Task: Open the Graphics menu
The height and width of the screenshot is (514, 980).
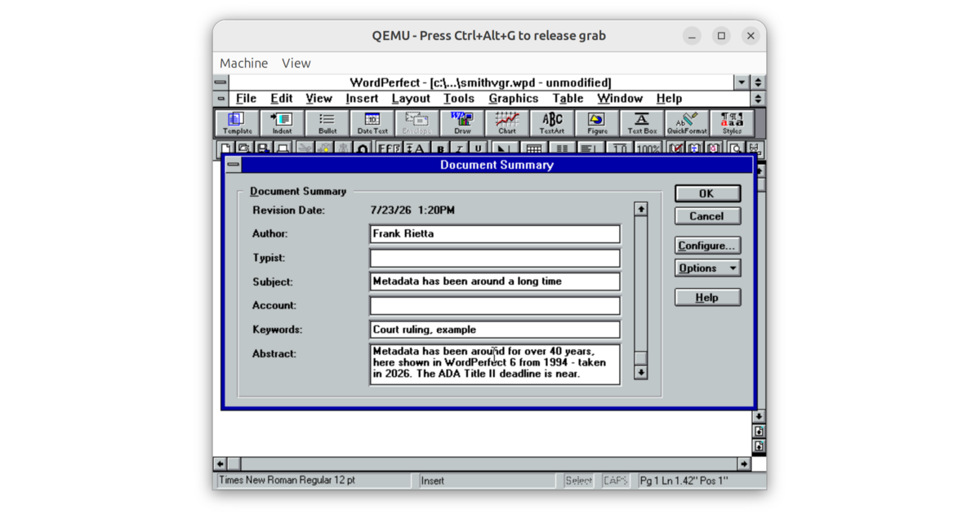Action: (x=514, y=99)
